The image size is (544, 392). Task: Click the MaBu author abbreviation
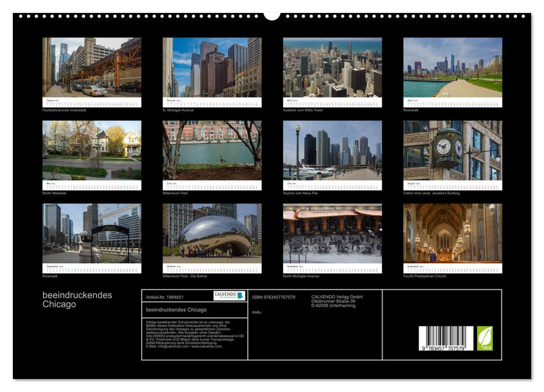pyautogui.click(x=257, y=311)
